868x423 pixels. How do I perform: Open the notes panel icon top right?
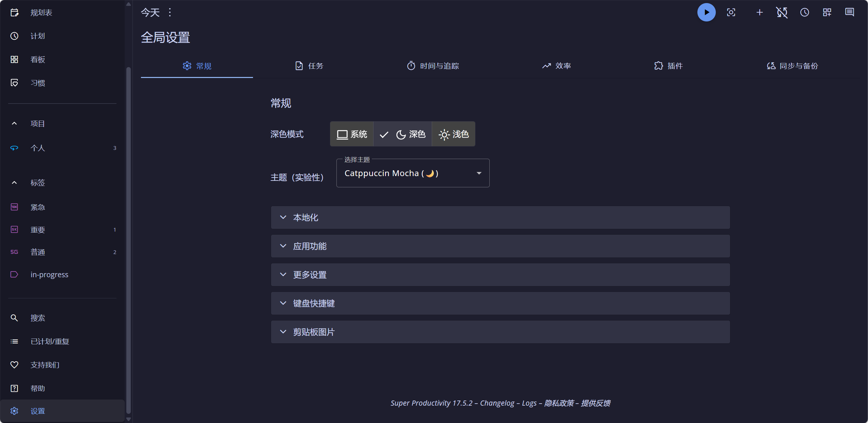pyautogui.click(x=849, y=13)
